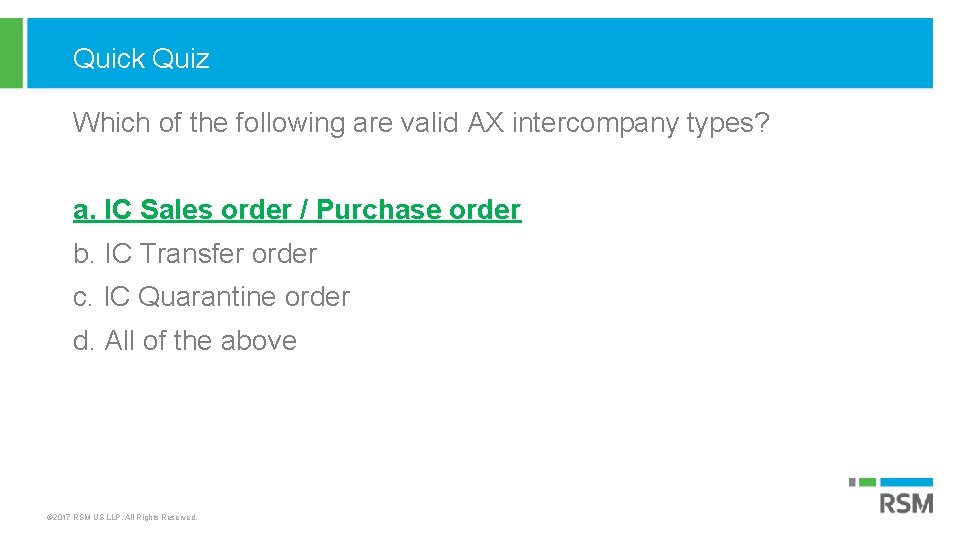Screen dimensions: 960x540
Task: Click the gray square in RSM logo
Action: point(852,482)
